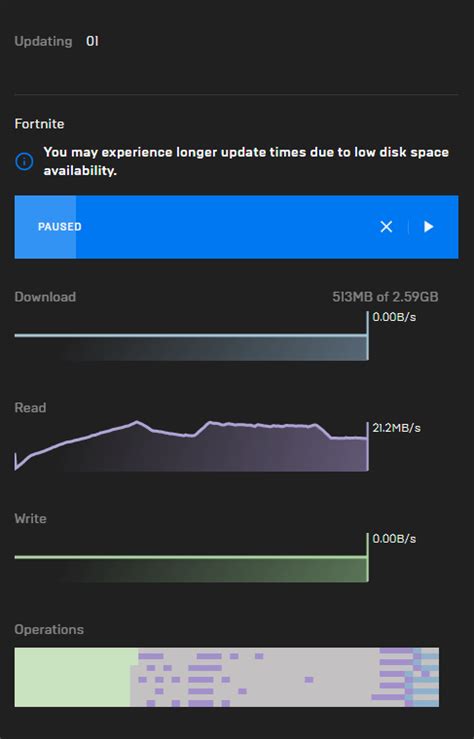Click the Download graph bar
Viewport: 474px width, 739px height.
pyautogui.click(x=191, y=347)
